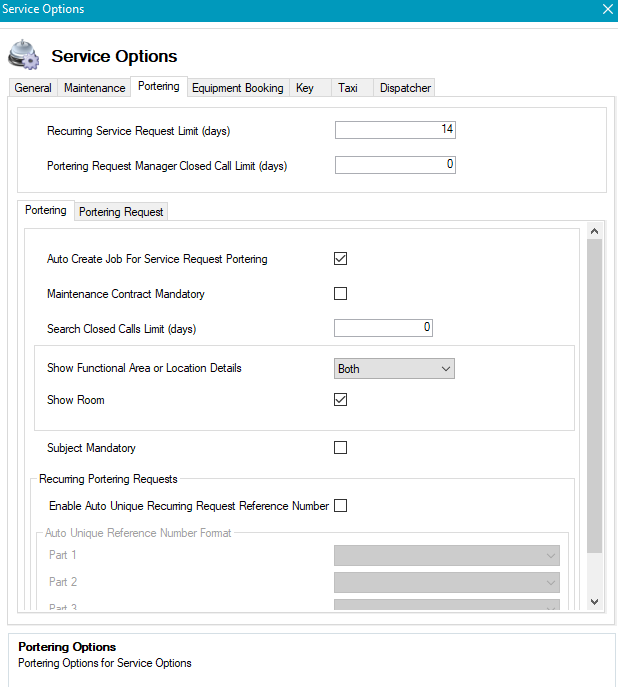The width and height of the screenshot is (618, 687).
Task: Click the Search Closed Calls Limit field
Action: 383,328
